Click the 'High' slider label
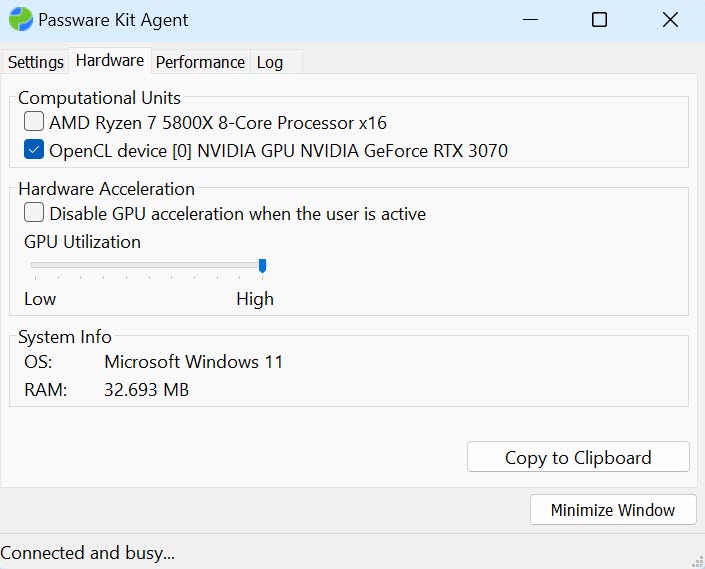Screen dimensions: 705x569 tap(255, 299)
